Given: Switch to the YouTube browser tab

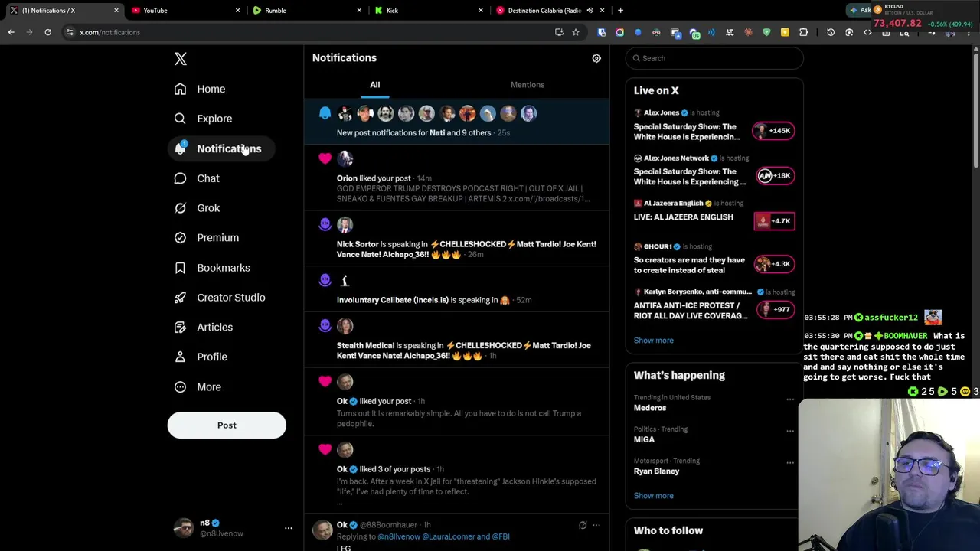Looking at the screenshot, I should 184,11.
